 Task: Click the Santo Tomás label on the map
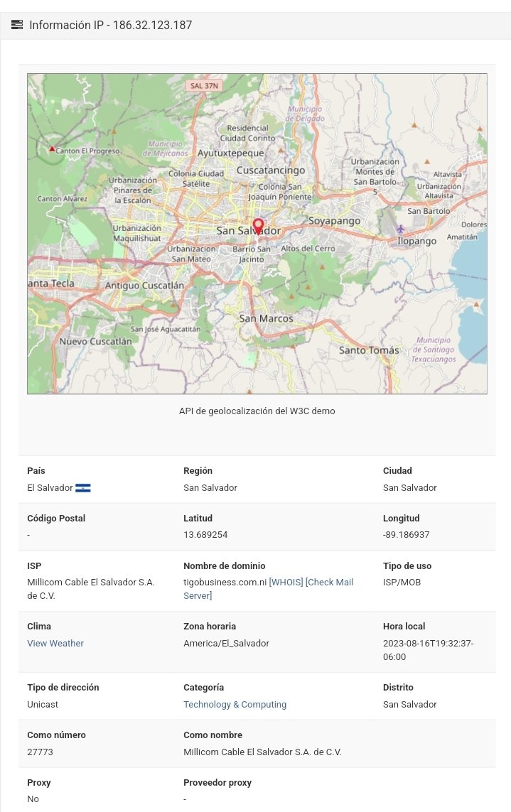369,351
